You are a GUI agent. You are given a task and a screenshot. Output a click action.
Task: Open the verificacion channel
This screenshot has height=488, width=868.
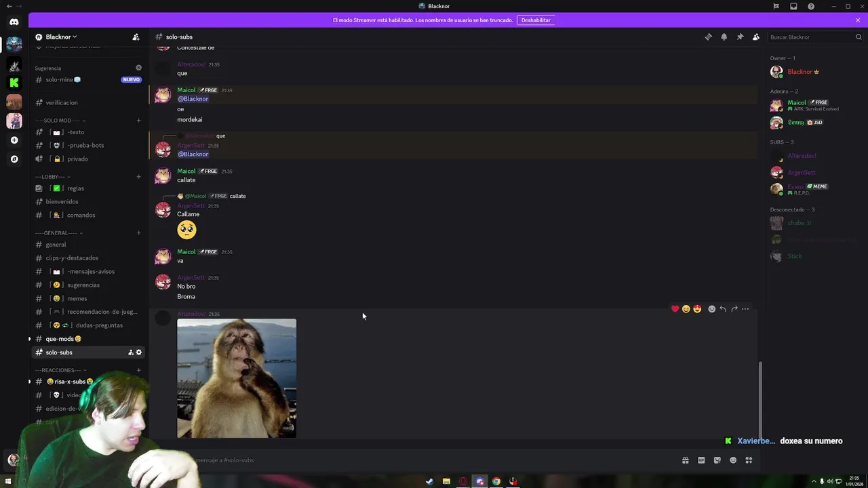click(x=88, y=102)
